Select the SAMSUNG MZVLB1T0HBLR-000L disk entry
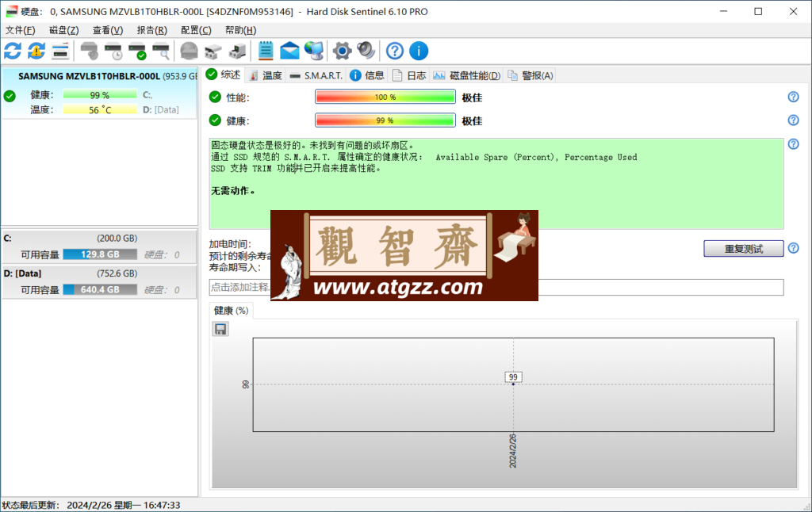 tap(99, 94)
